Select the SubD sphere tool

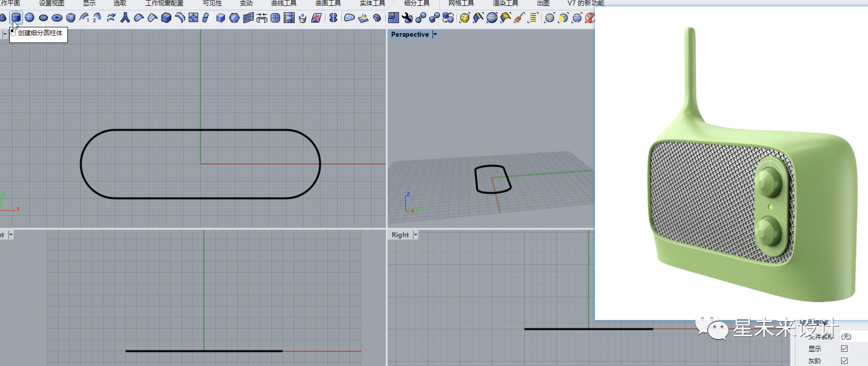(30, 18)
